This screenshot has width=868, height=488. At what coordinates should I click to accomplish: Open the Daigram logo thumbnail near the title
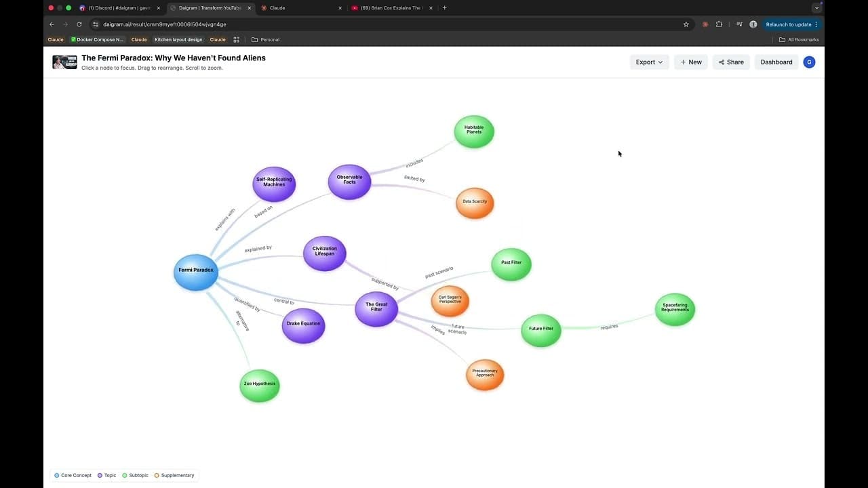coord(64,62)
